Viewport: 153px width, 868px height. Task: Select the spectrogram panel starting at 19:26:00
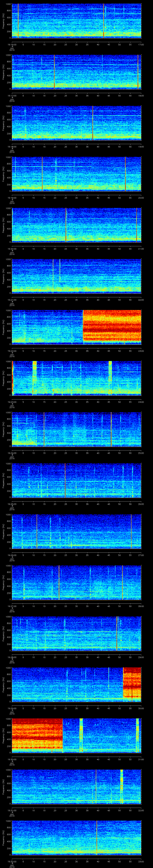pyautogui.click(x=77, y=531)
